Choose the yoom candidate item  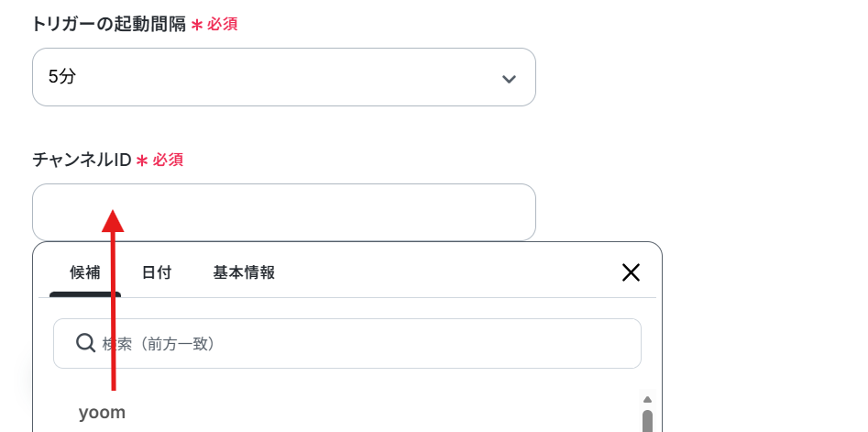click(102, 413)
